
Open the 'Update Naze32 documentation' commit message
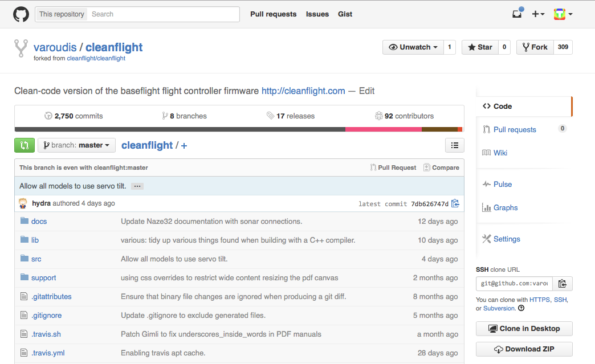pyautogui.click(x=211, y=222)
